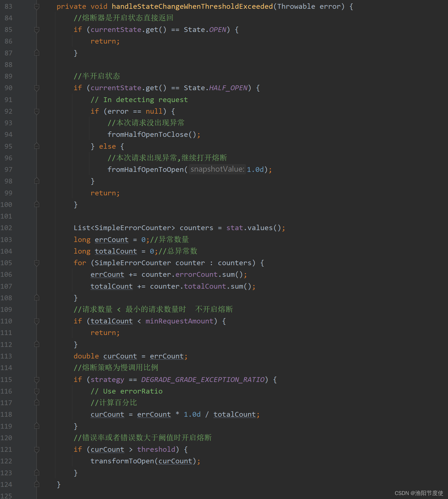Click threshold variable on line 121
The height and width of the screenshot is (499, 448).
click(156, 450)
